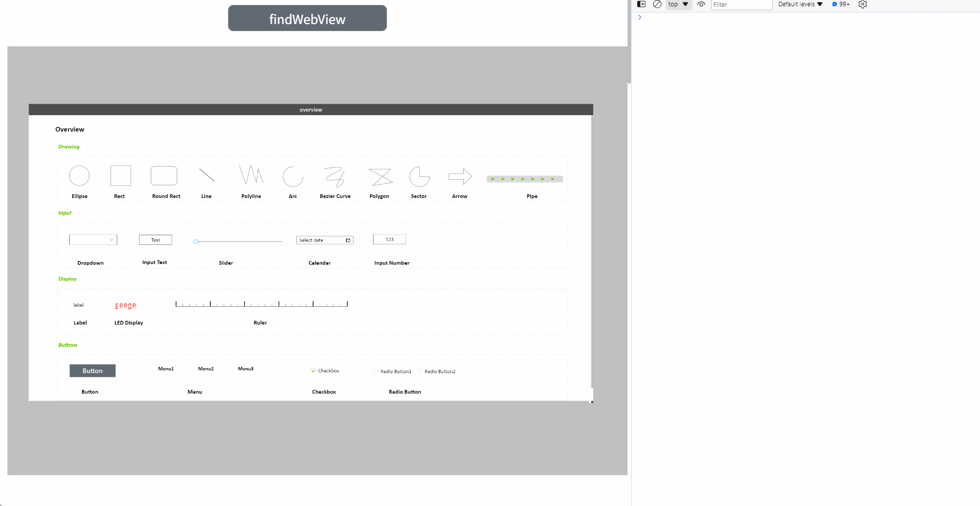Open the Default levels dropdown
The width and height of the screenshot is (980, 506).
(x=800, y=4)
